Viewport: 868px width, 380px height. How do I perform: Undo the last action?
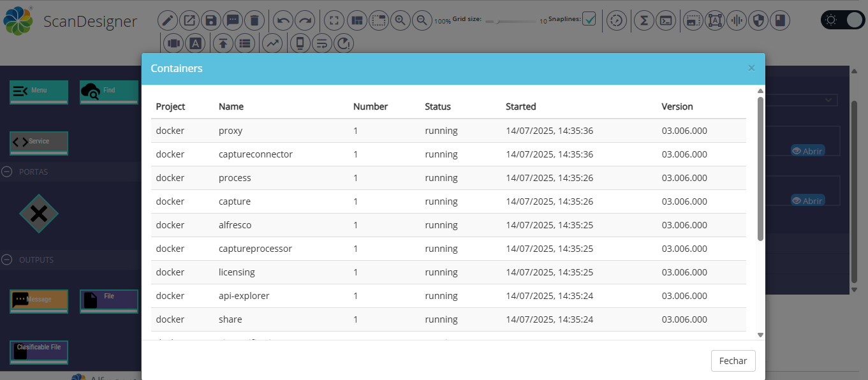point(284,20)
